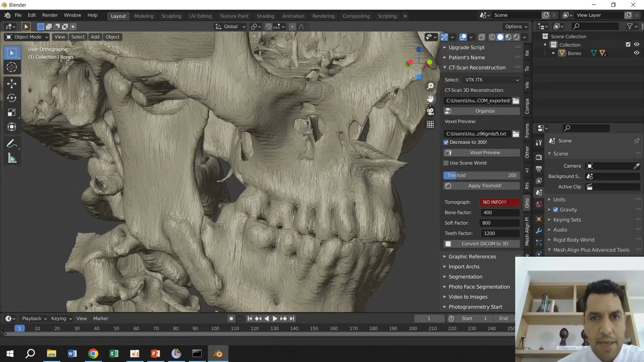Open the Tool properties tab icon

pyautogui.click(x=539, y=143)
